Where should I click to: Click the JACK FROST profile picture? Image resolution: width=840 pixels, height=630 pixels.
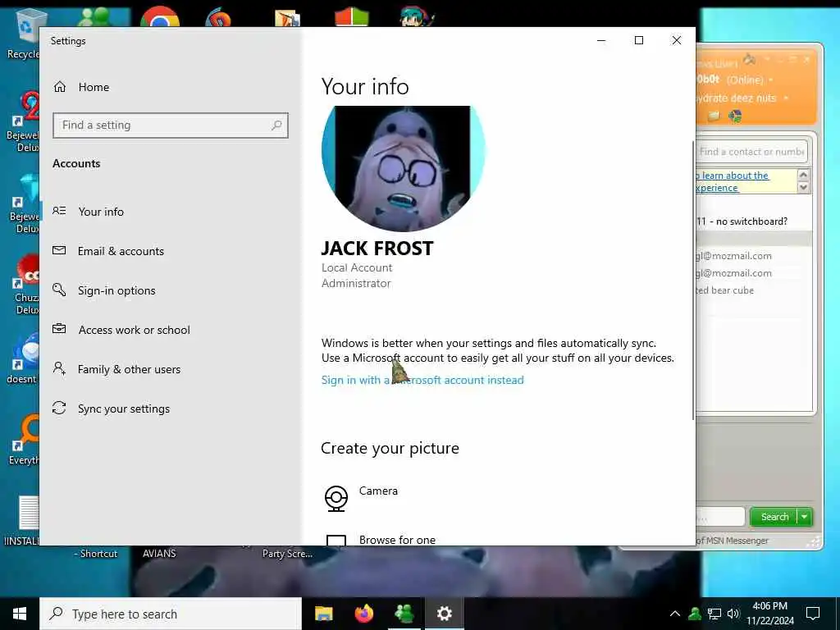tap(404, 168)
